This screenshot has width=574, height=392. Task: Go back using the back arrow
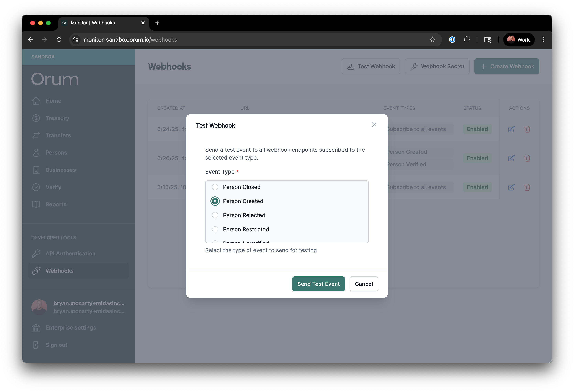[31, 40]
